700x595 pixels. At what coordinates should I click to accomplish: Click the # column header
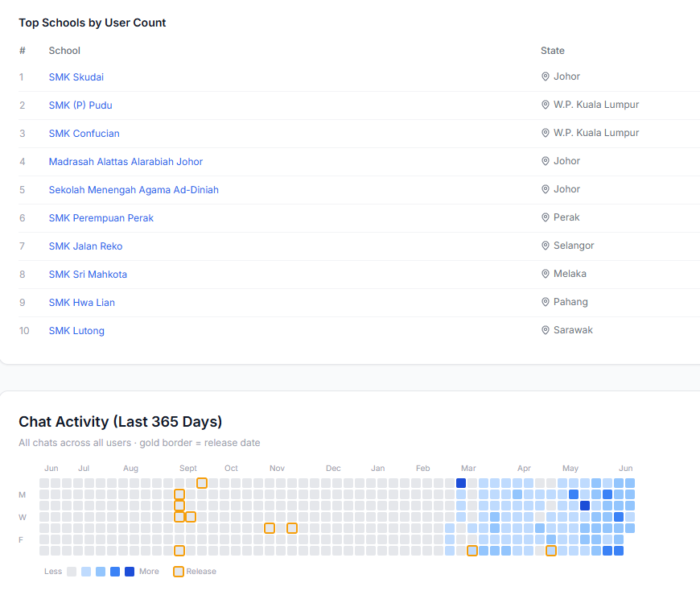pos(23,51)
